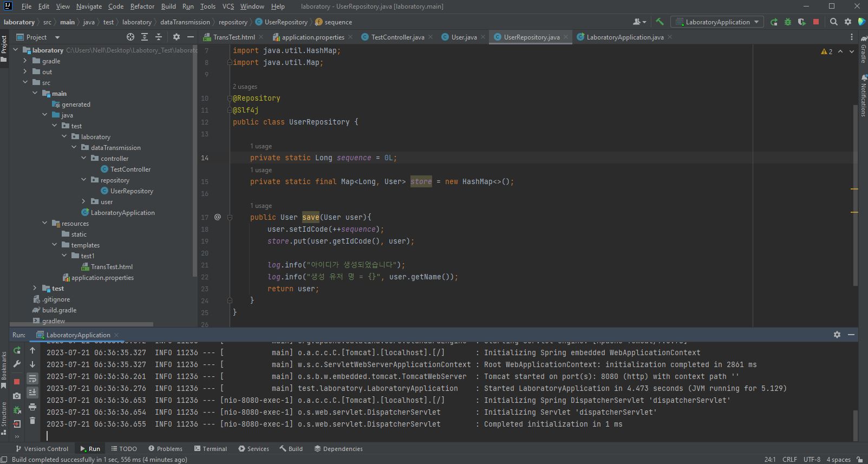Click CRLF line separator in status bar
868x464 pixels.
tap(789, 459)
